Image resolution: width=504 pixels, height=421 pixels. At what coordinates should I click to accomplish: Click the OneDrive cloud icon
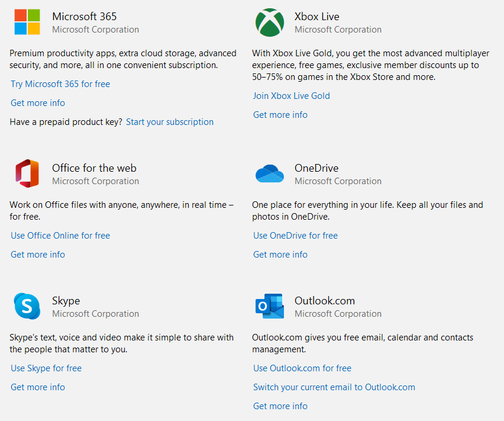pyautogui.click(x=270, y=173)
